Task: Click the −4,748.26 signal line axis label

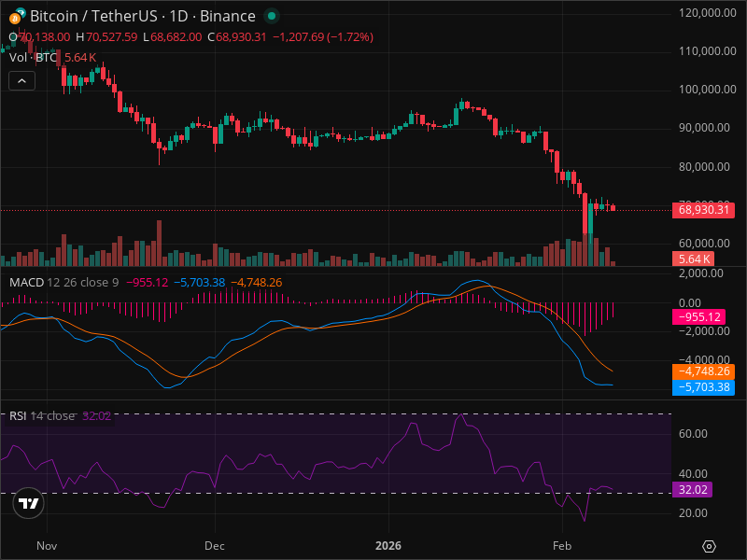Action: [703, 371]
